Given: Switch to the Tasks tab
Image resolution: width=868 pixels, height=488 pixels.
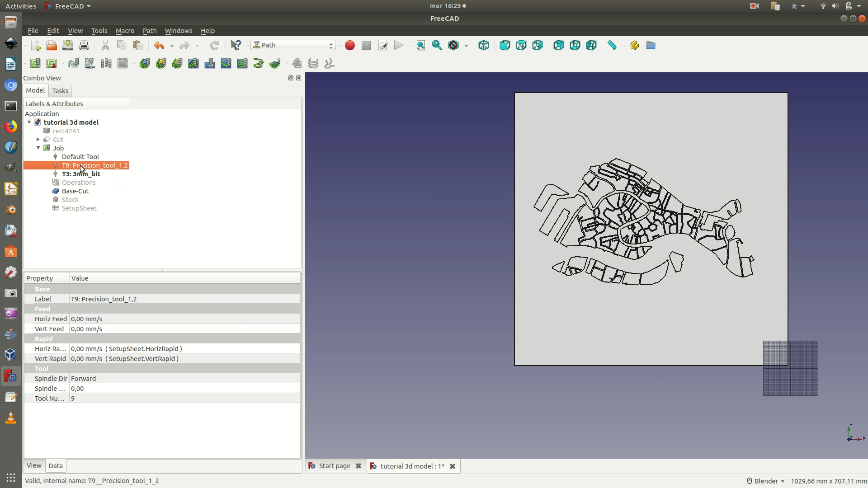Looking at the screenshot, I should pyautogui.click(x=60, y=91).
